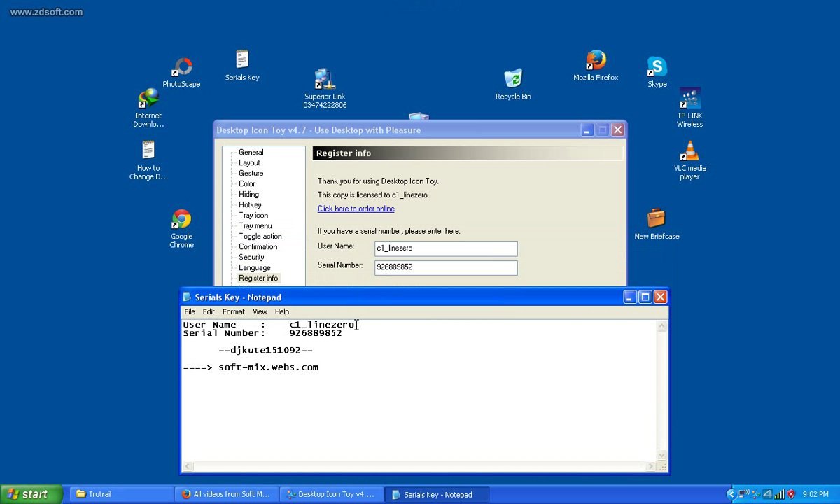The image size is (840, 504).
Task: Open Notepad File menu
Action: 190,311
